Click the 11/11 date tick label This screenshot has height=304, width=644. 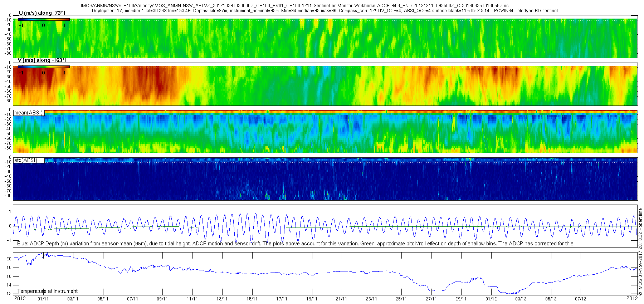[x=192, y=299]
